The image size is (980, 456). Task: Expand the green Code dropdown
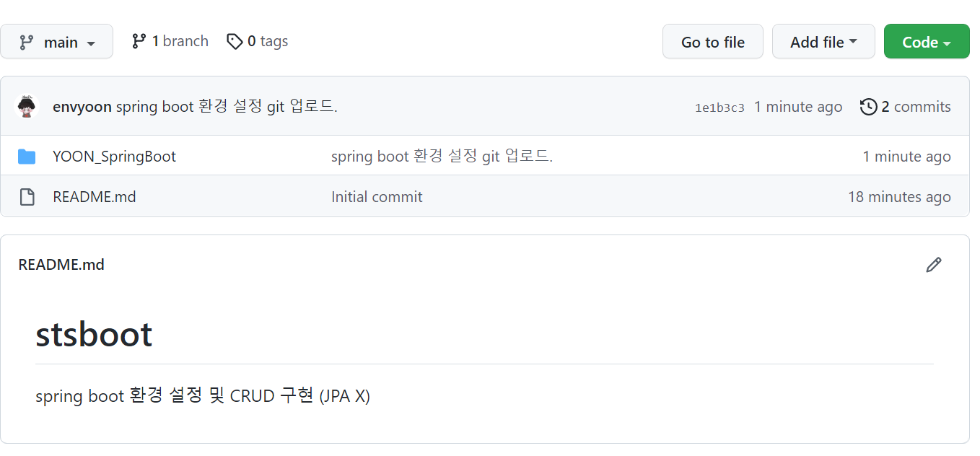[x=926, y=41]
